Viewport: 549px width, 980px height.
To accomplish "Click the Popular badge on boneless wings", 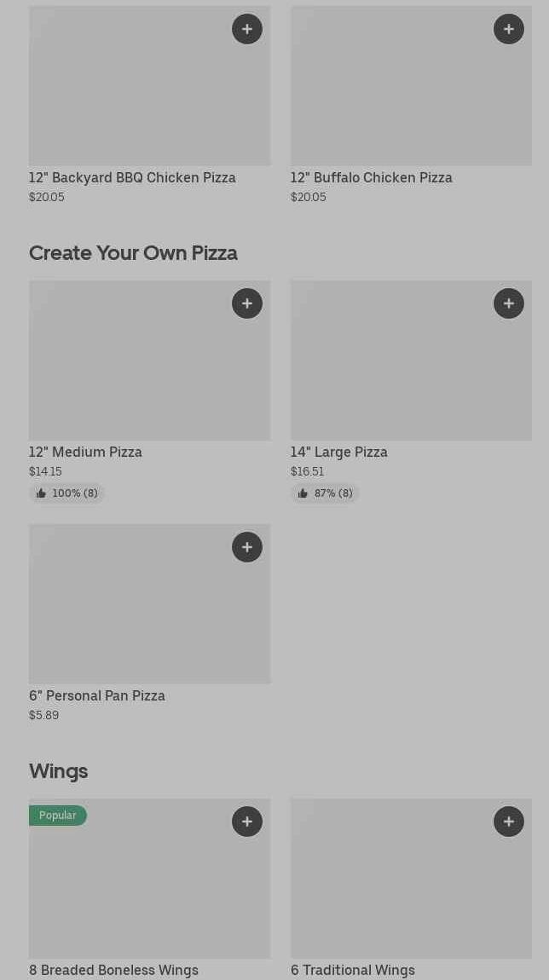I will tap(58, 816).
